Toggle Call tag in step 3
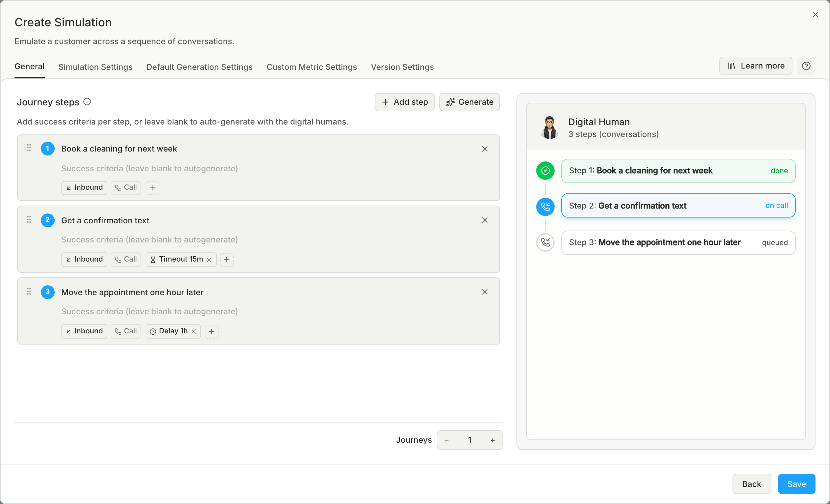The image size is (830, 504). click(125, 331)
